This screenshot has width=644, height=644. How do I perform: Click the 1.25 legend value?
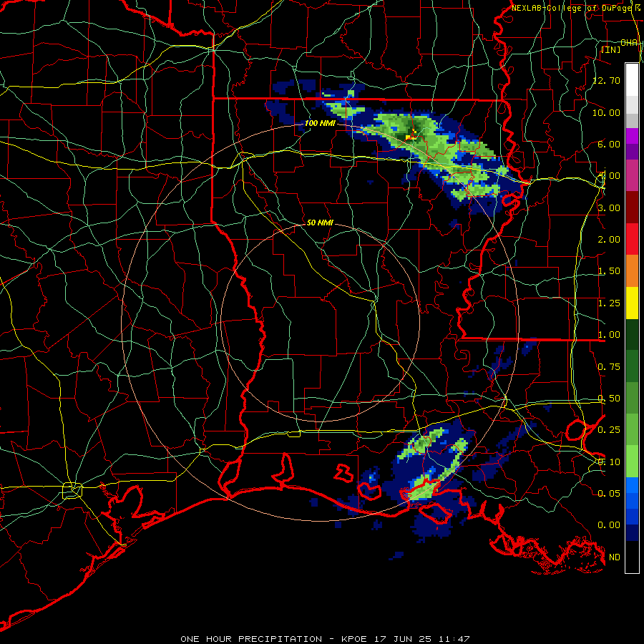tap(609, 303)
